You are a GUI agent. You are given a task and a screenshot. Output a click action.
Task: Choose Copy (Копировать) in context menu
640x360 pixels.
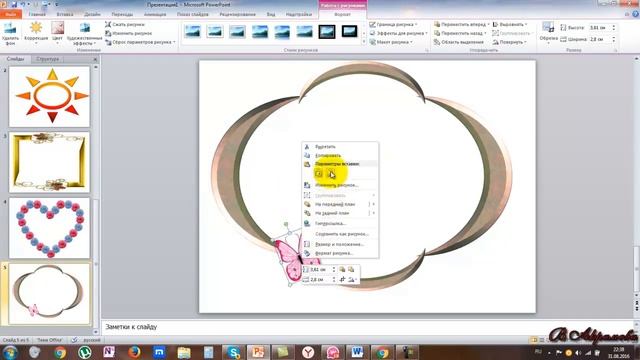tap(340, 156)
